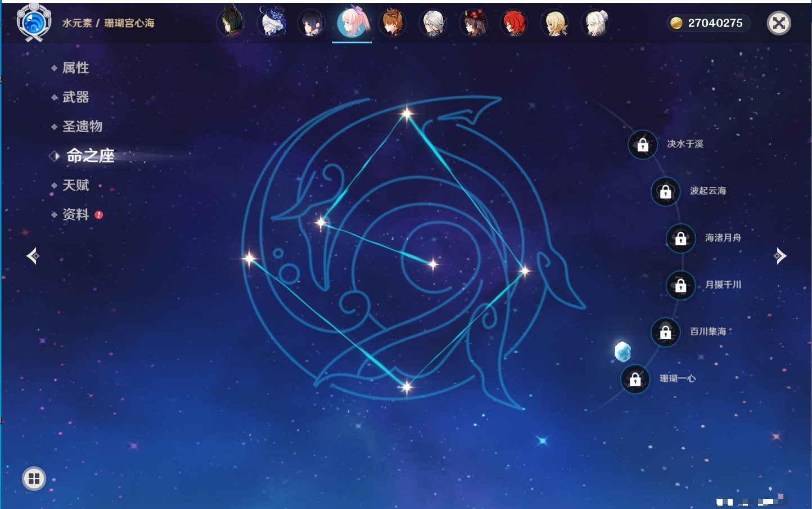812x509 pixels.
Task: Open the grid menu button
Action: (x=34, y=479)
